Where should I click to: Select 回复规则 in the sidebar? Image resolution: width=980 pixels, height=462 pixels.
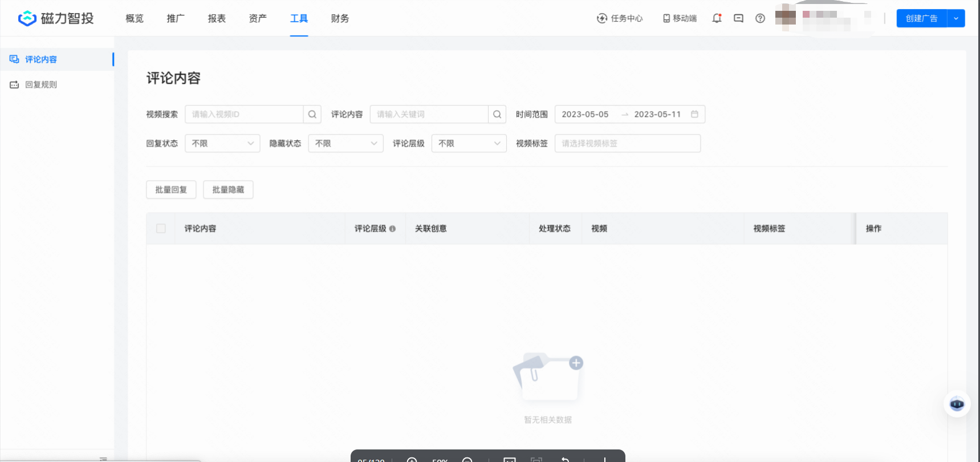pyautogui.click(x=57, y=84)
